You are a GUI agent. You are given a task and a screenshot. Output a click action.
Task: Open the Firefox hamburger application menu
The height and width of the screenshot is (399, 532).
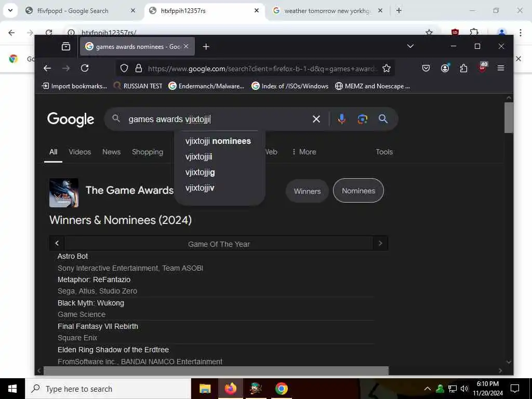500,68
